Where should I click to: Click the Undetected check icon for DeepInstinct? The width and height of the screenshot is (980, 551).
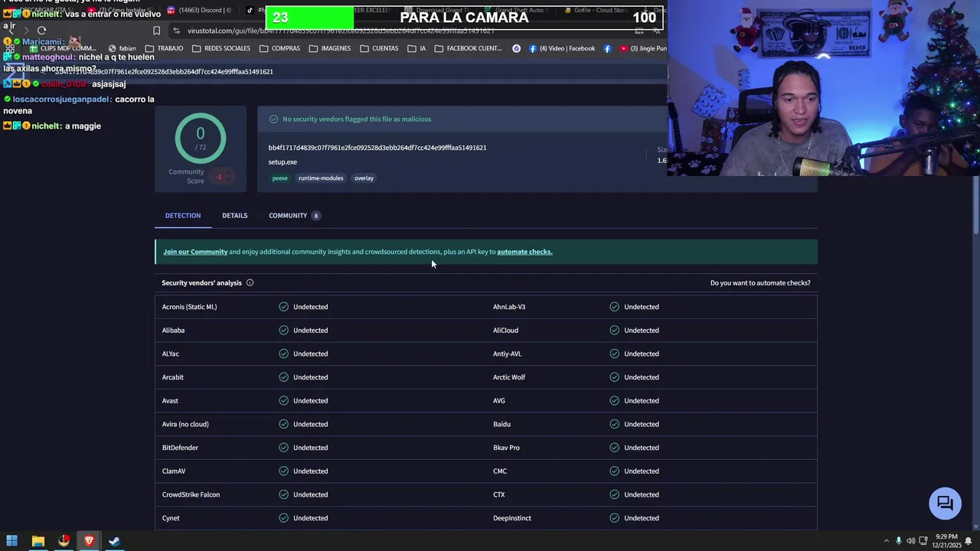[x=614, y=518]
